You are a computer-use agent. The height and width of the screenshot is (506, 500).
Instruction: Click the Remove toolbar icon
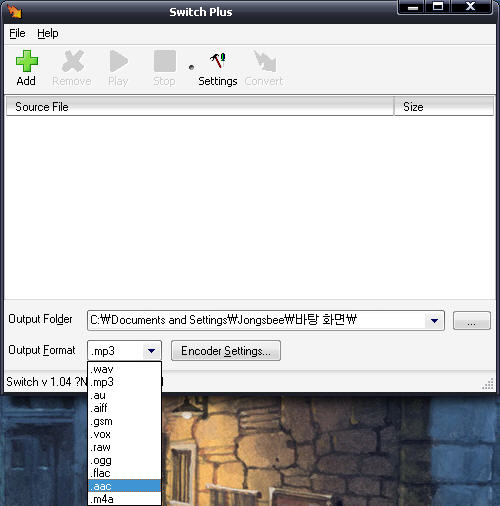tap(73, 61)
